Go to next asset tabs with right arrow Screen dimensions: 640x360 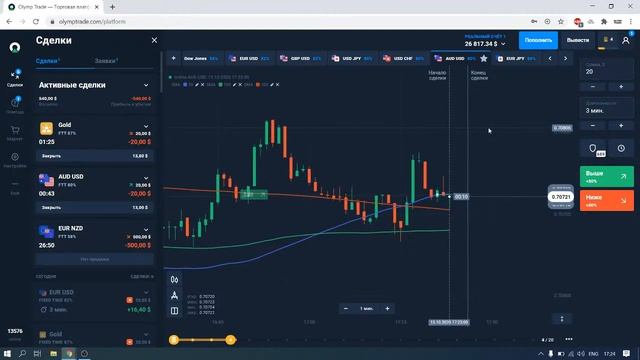coord(565,58)
